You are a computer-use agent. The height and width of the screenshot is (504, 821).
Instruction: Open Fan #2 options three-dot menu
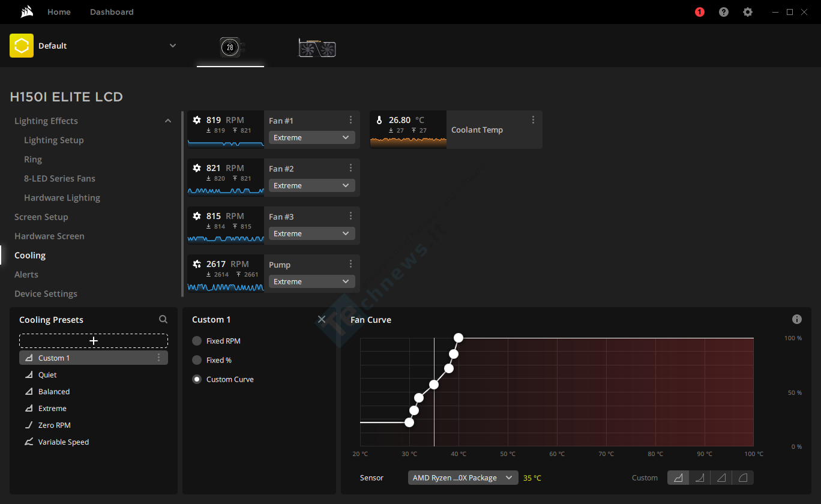click(351, 168)
